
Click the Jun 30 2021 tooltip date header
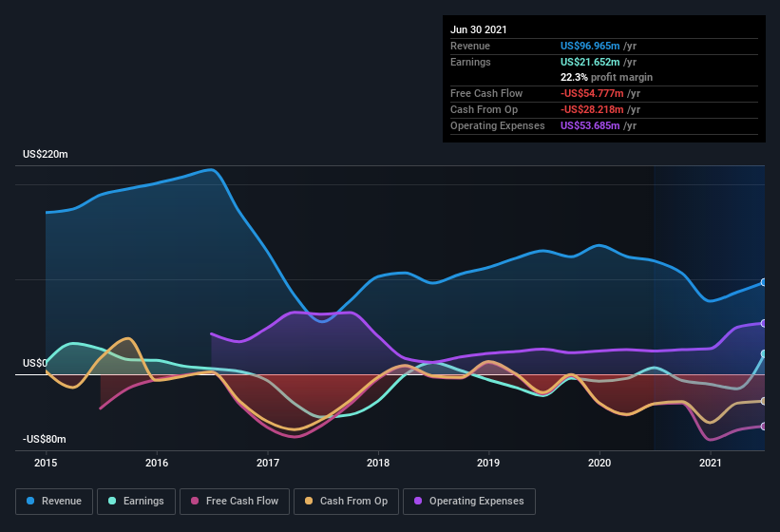[479, 29]
